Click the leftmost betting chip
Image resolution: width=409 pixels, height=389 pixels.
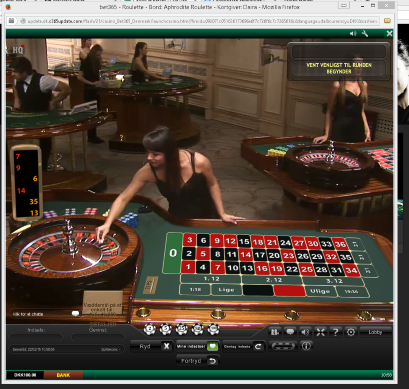click(x=150, y=329)
